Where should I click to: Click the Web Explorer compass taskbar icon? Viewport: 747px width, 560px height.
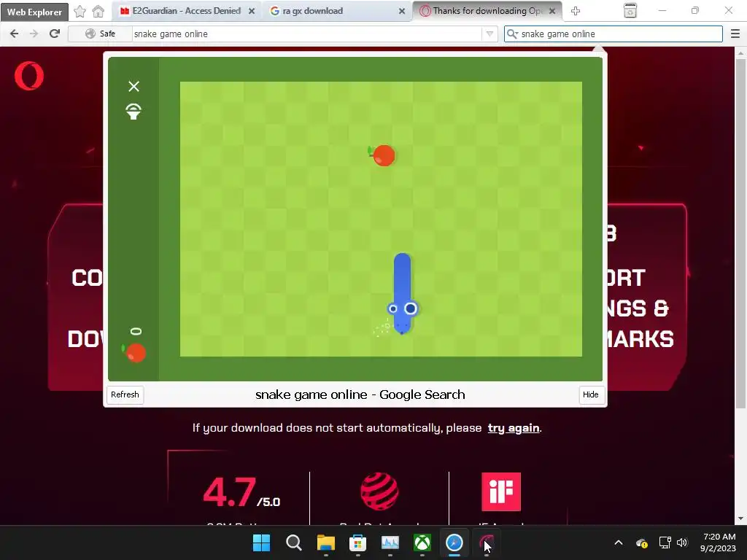pos(454,542)
